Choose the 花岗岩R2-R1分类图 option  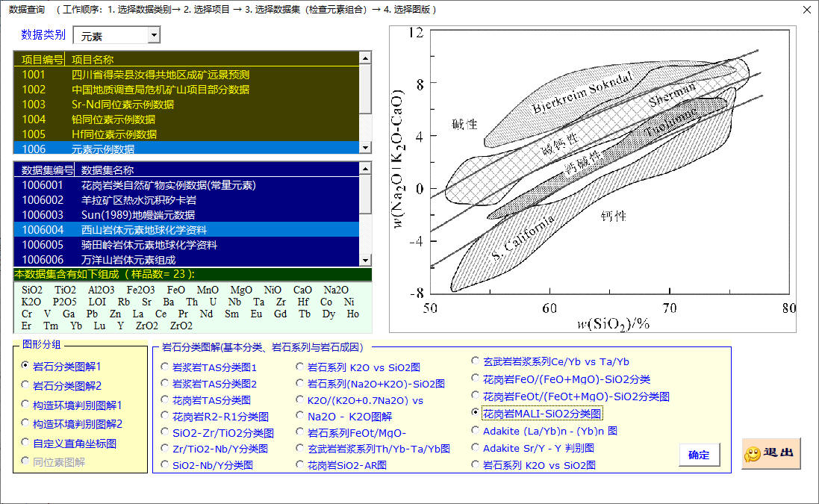[165, 417]
